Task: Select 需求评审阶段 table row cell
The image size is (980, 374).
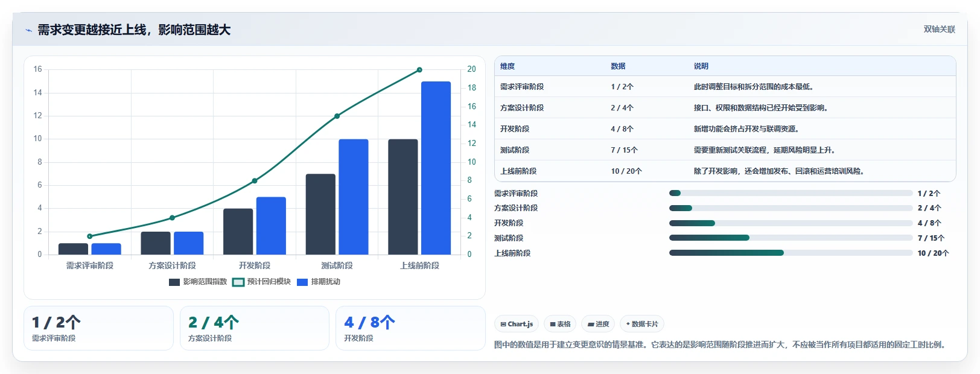Action: pos(522,87)
